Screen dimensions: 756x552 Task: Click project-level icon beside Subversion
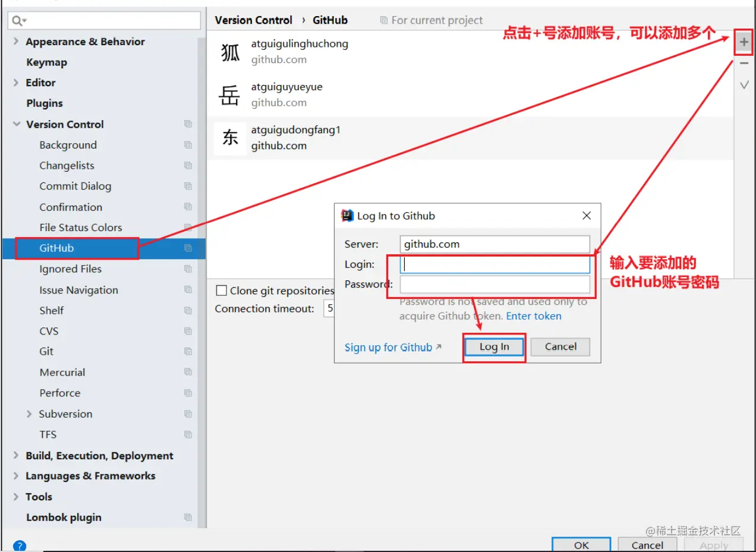(188, 414)
